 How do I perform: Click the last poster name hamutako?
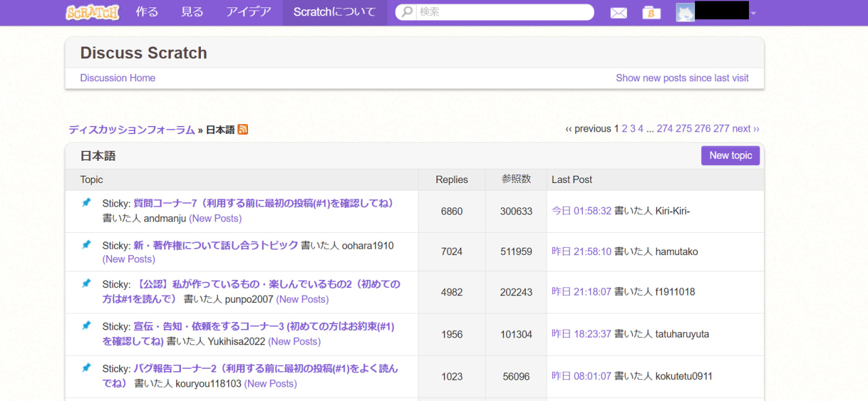676,251
